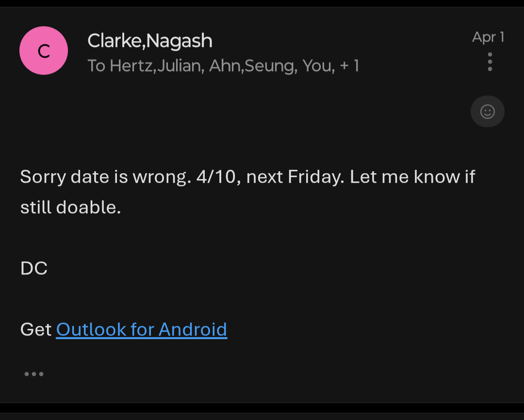Add an emoji reaction with smiley button
Screen dimensions: 524x420
click(x=487, y=112)
